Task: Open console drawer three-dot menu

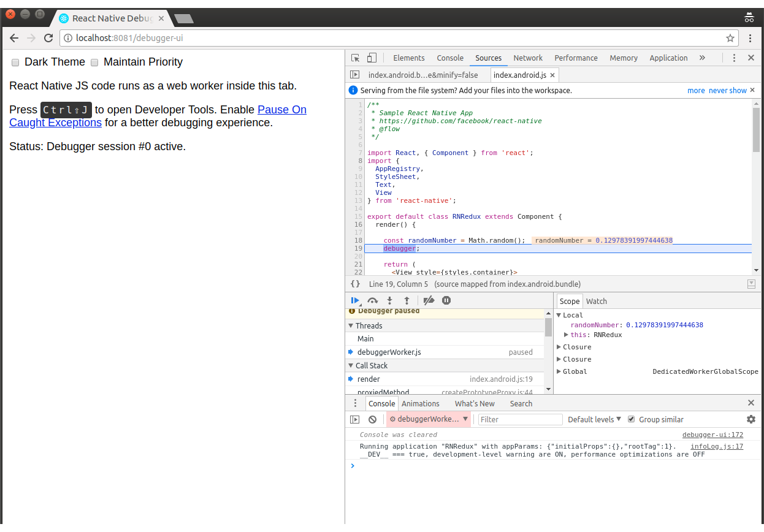Action: click(355, 403)
